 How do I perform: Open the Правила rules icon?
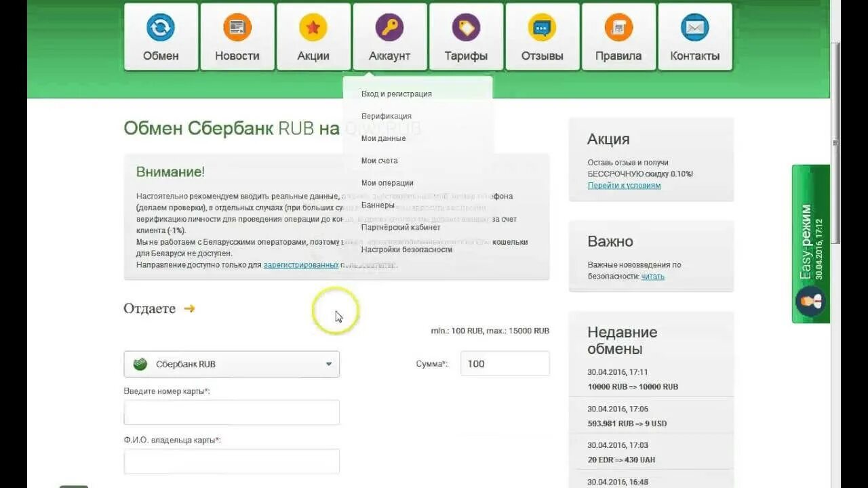point(618,28)
